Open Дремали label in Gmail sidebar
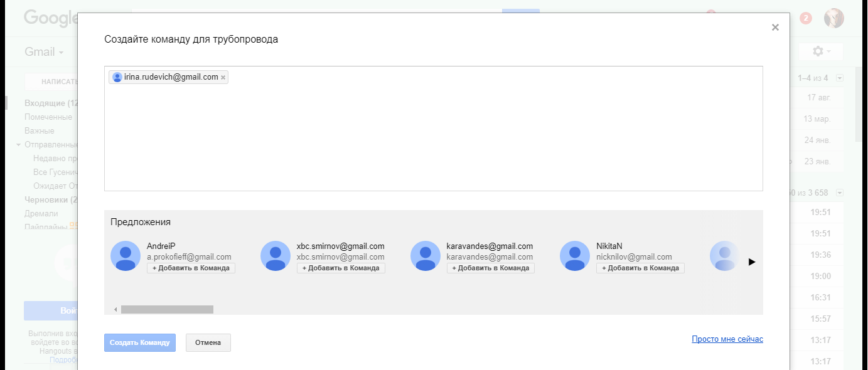868x370 pixels. point(41,214)
